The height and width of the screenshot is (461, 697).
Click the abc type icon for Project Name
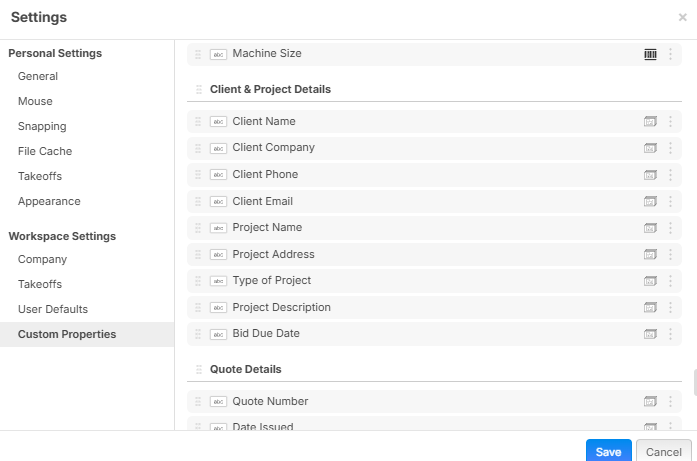[x=218, y=228]
